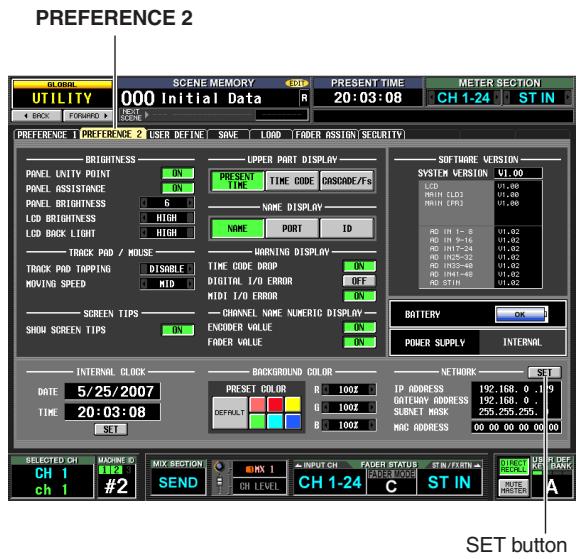Change TRACK PAD TAPPING with right arrow

point(190,269)
